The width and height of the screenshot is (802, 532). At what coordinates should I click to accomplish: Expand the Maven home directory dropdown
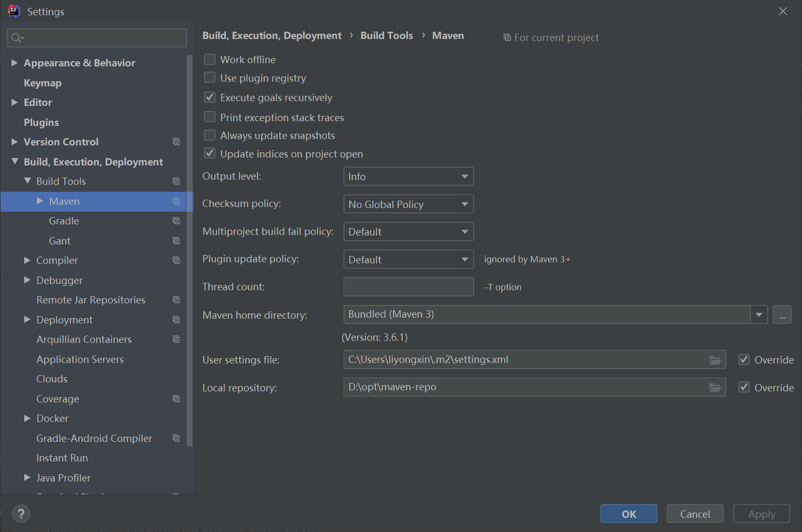(758, 315)
